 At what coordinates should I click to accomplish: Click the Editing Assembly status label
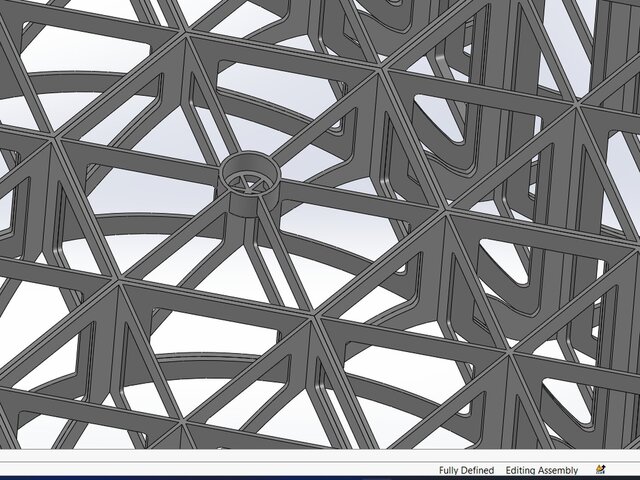coord(541,470)
